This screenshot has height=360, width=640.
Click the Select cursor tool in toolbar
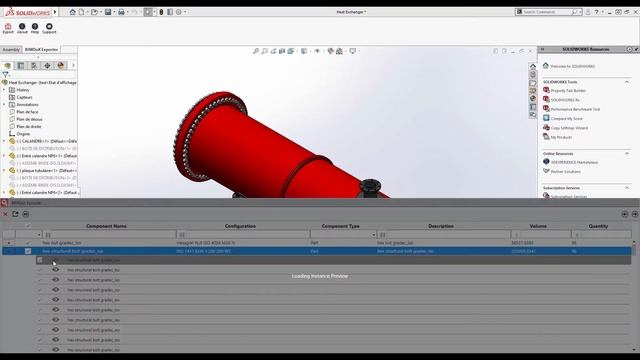click(148, 12)
